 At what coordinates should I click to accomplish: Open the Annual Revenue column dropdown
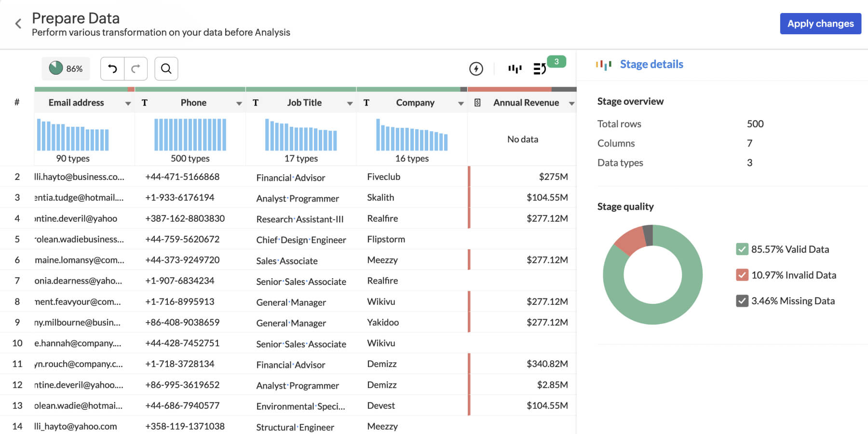pos(571,103)
